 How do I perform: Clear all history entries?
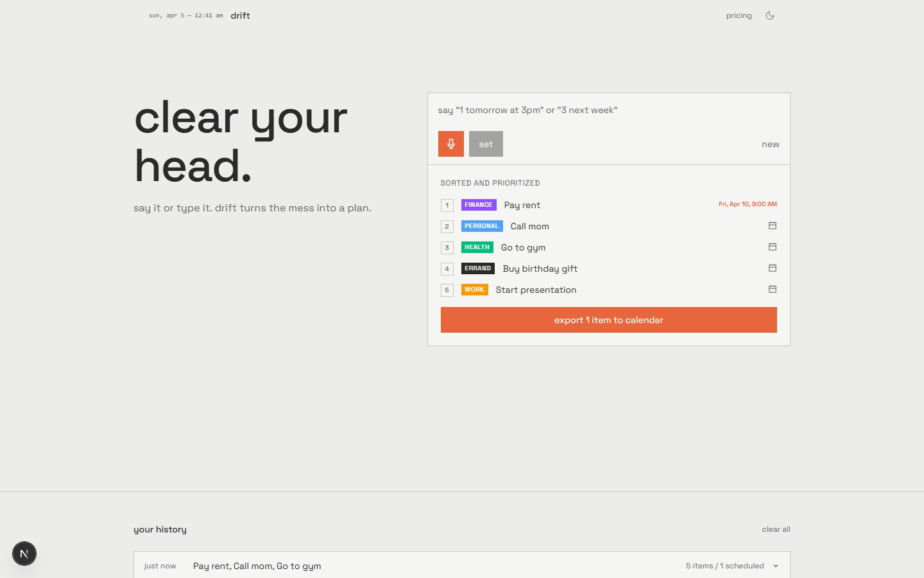776,529
